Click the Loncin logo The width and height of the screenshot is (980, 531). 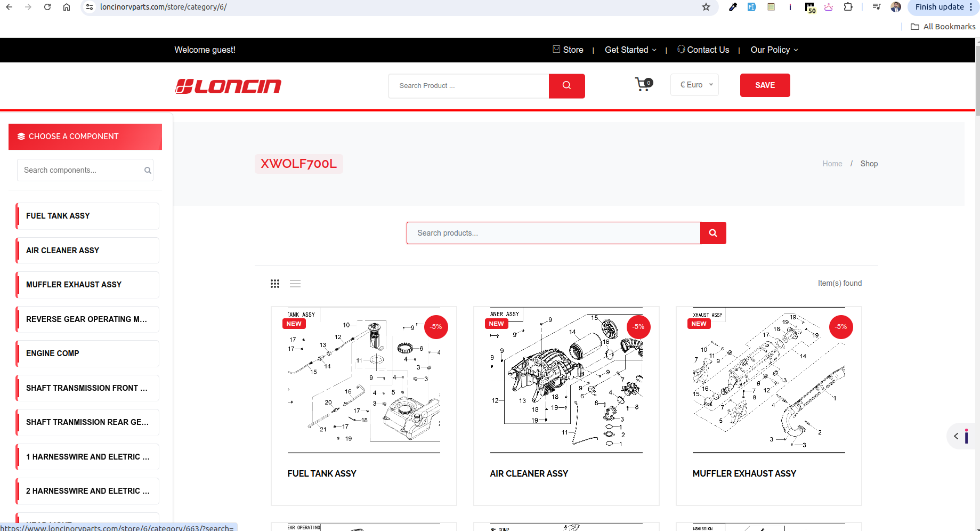(228, 86)
